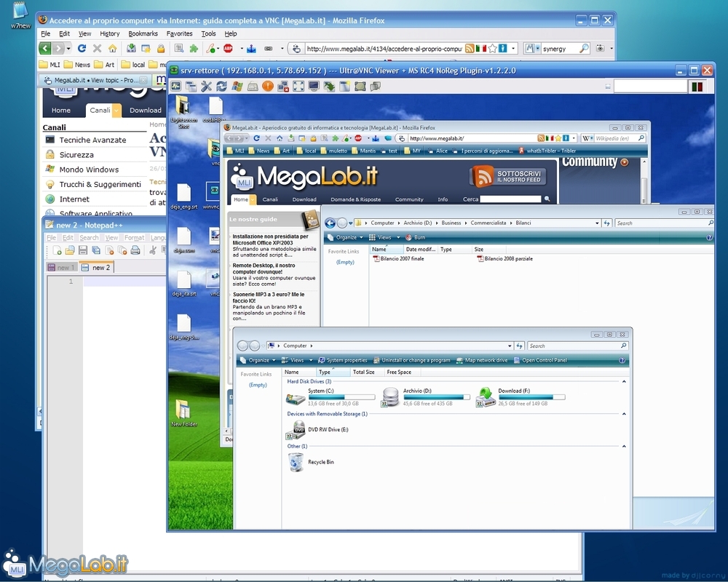
Task: Toggle the full screen arrows icon in UltraVNC toolbar
Action: tap(298, 87)
